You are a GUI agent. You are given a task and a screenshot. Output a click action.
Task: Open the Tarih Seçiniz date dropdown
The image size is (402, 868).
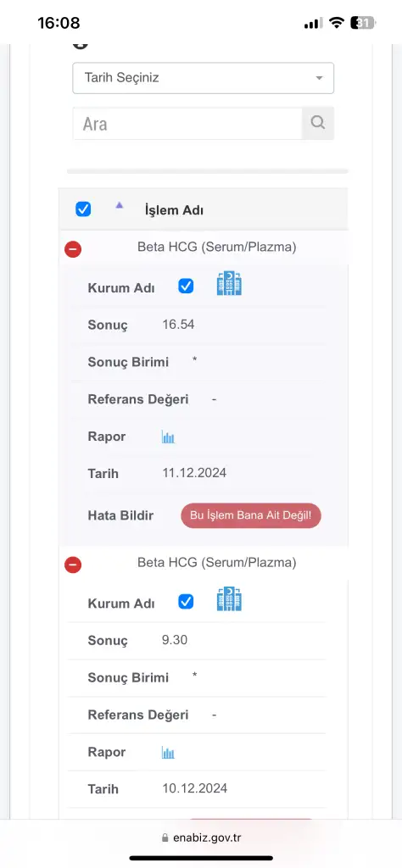pyautogui.click(x=204, y=78)
